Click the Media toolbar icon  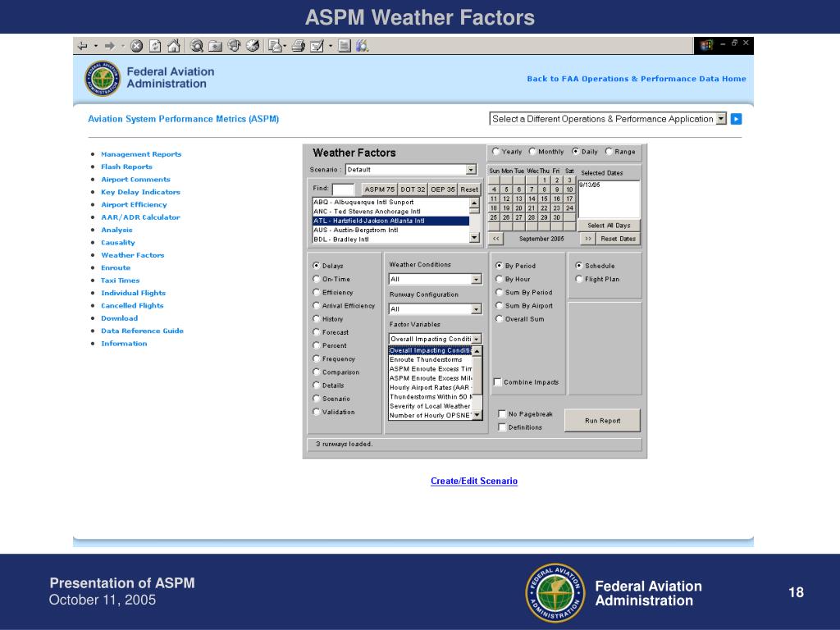tap(234, 46)
